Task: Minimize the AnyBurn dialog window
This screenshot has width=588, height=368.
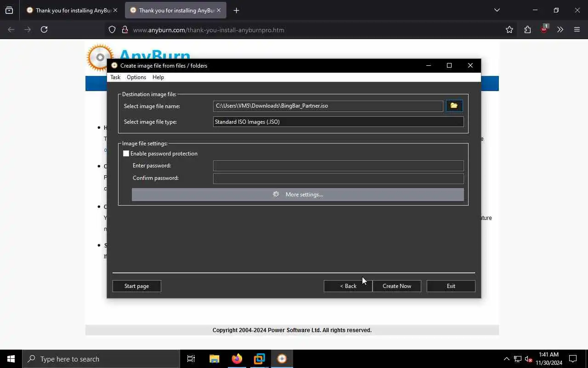Action: point(428,65)
